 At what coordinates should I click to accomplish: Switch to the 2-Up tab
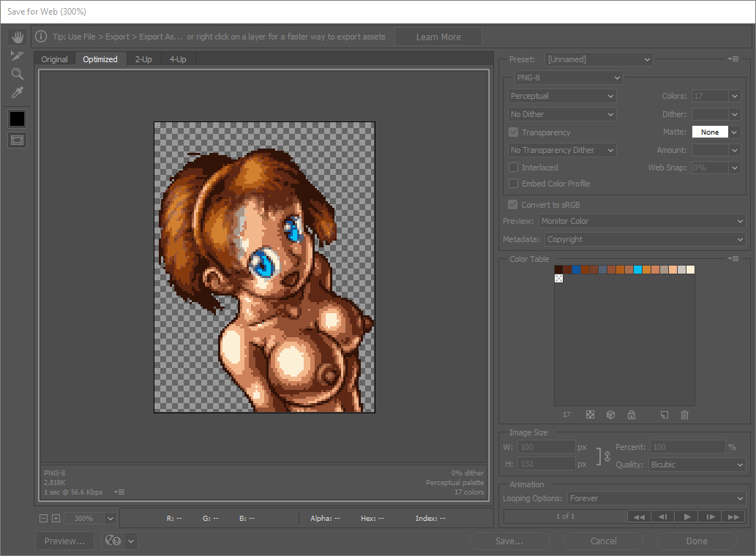[x=143, y=59]
